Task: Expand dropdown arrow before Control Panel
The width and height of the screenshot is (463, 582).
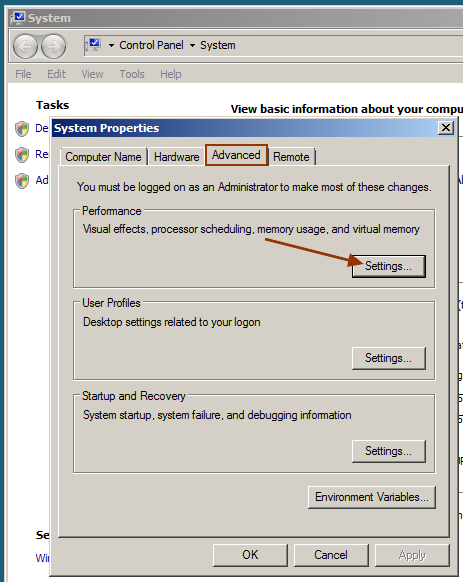Action: pyautogui.click(x=111, y=46)
